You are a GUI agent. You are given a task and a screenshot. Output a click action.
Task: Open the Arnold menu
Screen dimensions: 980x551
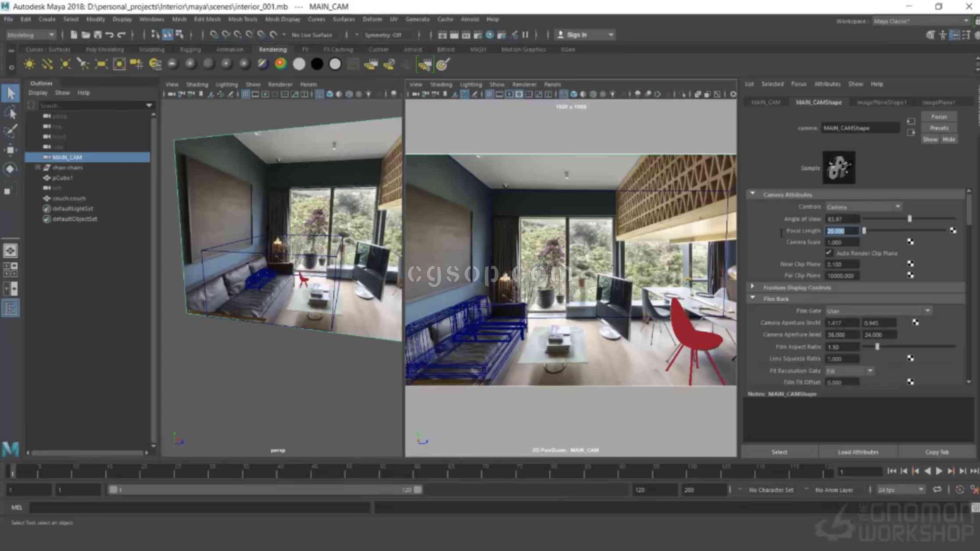coord(469,19)
